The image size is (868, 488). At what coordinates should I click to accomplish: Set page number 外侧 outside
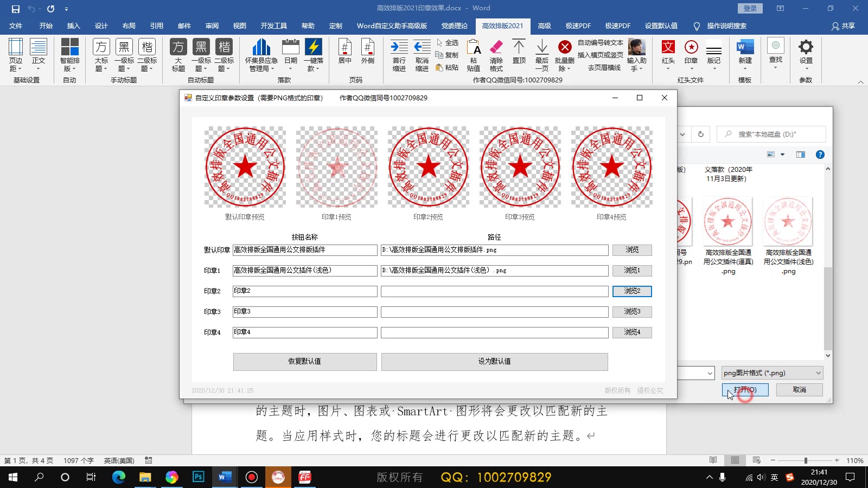(x=368, y=52)
